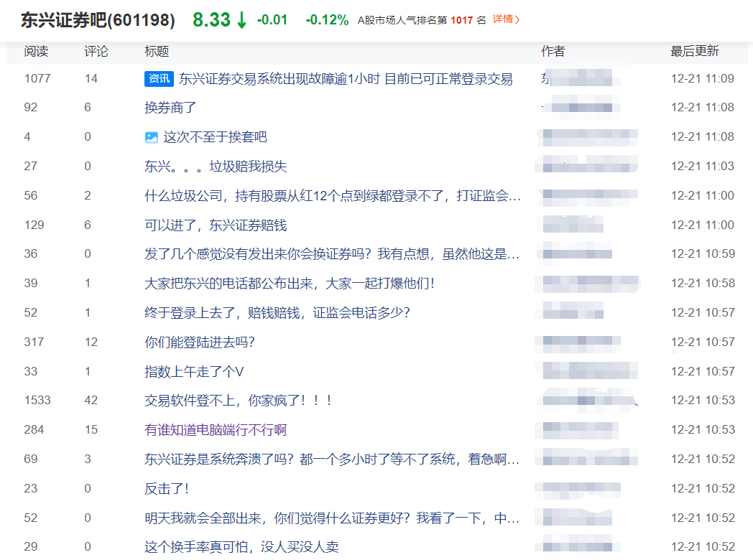Open post 交易软件登不上，你家疯了
This screenshot has width=753, height=560.
coord(239,400)
